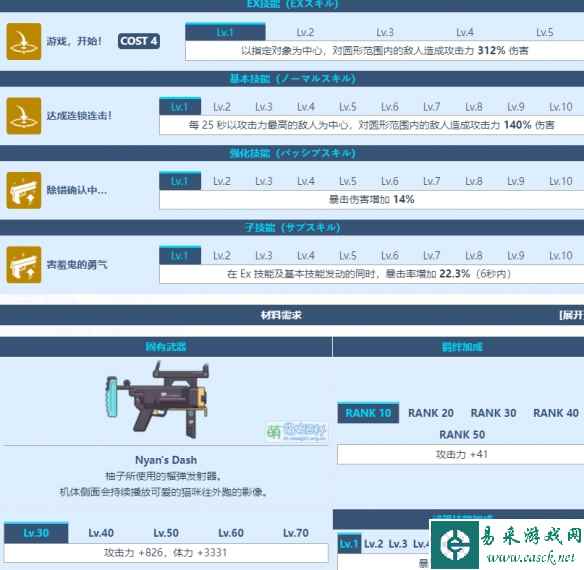Screen dimensions: 584x570
Task: Select Lv.3 tab in bottom-right skill panel
Action: pos(398,544)
